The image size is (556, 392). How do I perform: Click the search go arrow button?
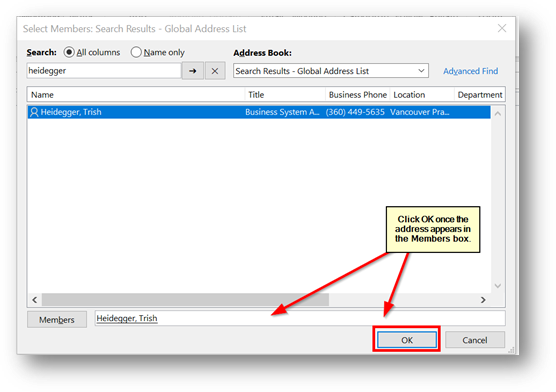point(193,71)
